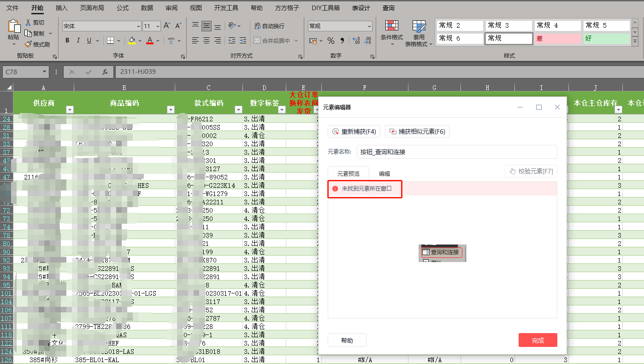The height and width of the screenshot is (364, 644).
Task: Click the 帮助 button in element editor
Action: (347, 340)
